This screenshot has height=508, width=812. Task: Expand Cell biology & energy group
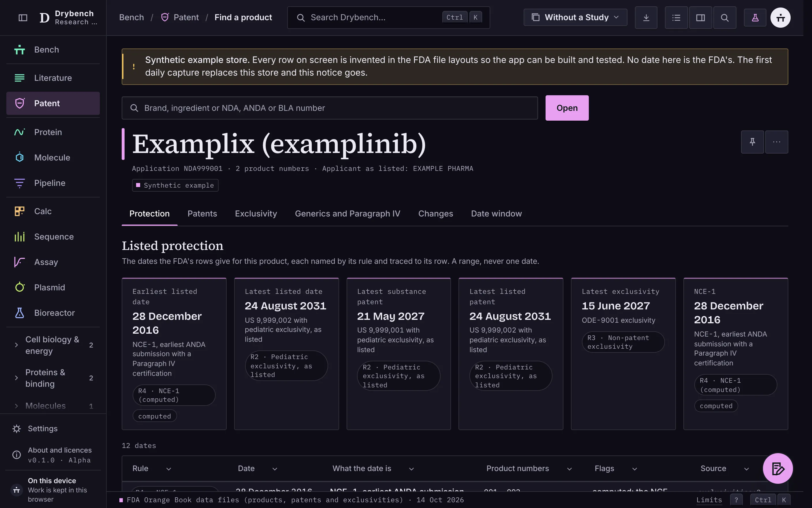coord(53,345)
